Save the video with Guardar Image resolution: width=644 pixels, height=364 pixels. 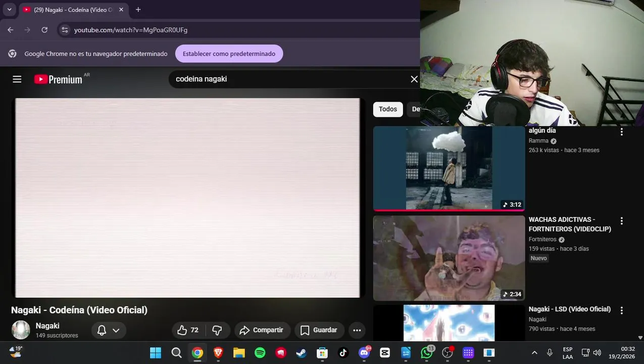pos(319,330)
